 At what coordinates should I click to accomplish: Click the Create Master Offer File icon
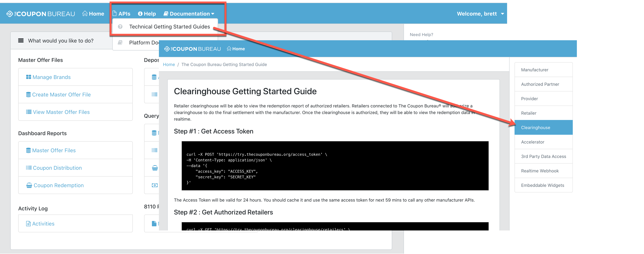click(x=27, y=94)
